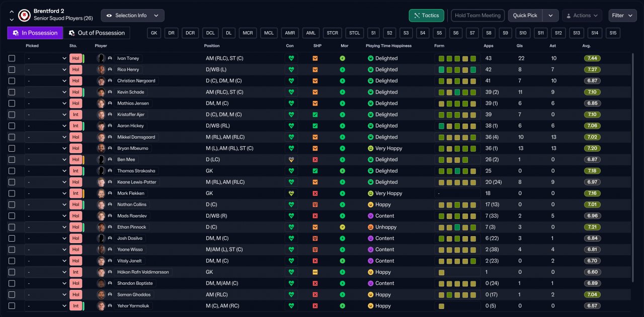Tick the checkbox for Ivan Toney

click(x=12, y=58)
